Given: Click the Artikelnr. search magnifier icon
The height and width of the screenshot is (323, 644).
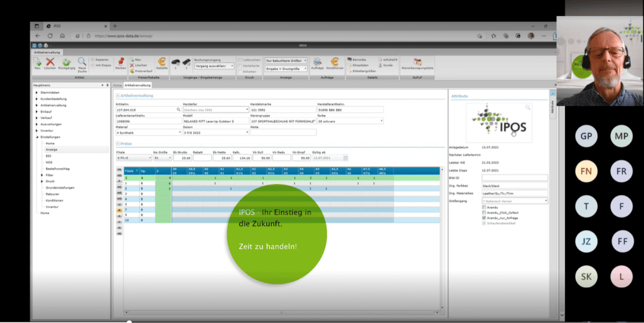Looking at the screenshot, I should click(x=178, y=109).
